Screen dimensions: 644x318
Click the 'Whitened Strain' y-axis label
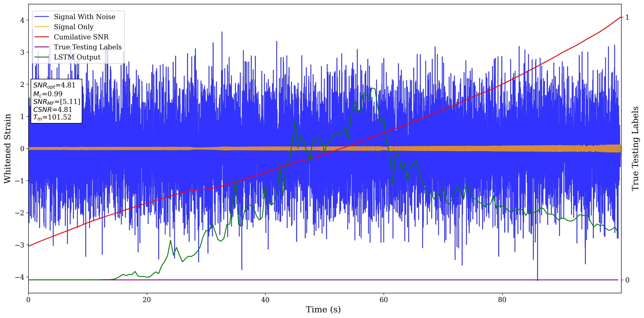[x=7, y=149]
